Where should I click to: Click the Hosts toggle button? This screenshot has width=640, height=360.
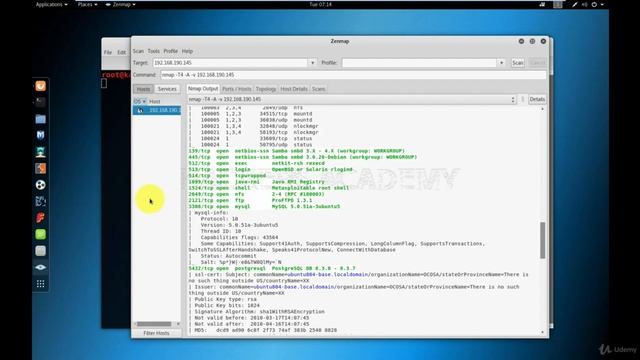143,89
